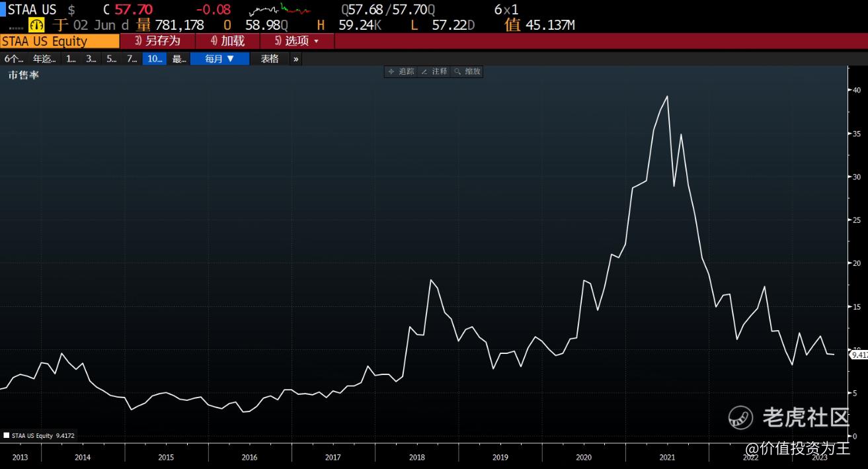Click the high price 59.24
The width and height of the screenshot is (868, 469).
coord(357,25)
